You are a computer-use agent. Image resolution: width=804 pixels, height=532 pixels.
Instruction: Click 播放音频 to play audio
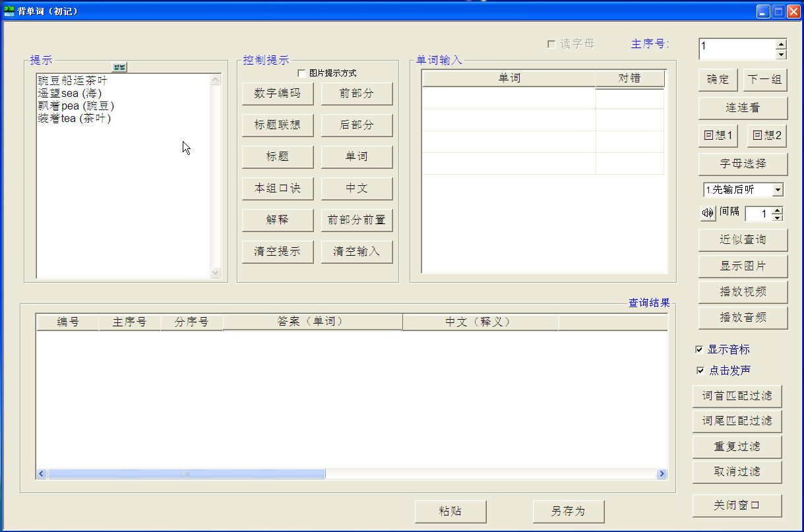coord(743,318)
